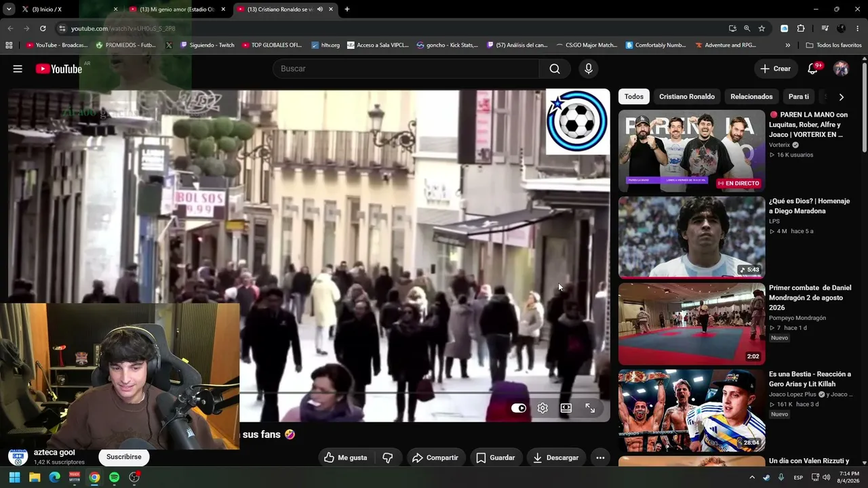Open a new browser tab
This screenshot has width=868, height=488.
[x=347, y=9]
